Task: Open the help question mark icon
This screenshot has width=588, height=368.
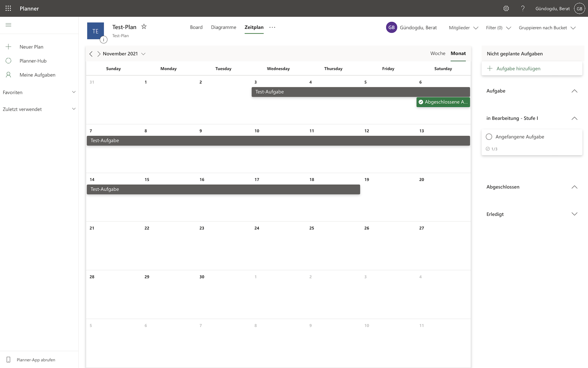Action: pos(523,8)
